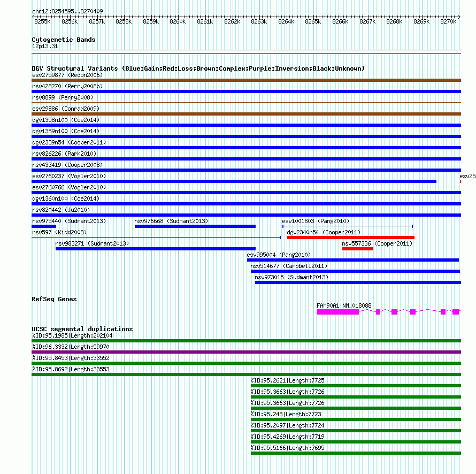Image resolution: width=476 pixels, height=474 pixels.
Task: Select the %ID:95.4269|Length:7719 duplication label
Action: pyautogui.click(x=288, y=437)
